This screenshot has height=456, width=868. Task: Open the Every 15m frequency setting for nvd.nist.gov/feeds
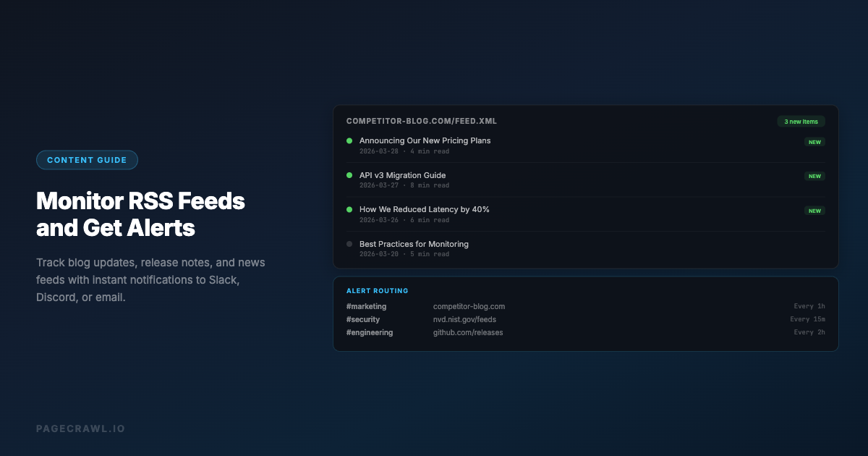coord(807,318)
